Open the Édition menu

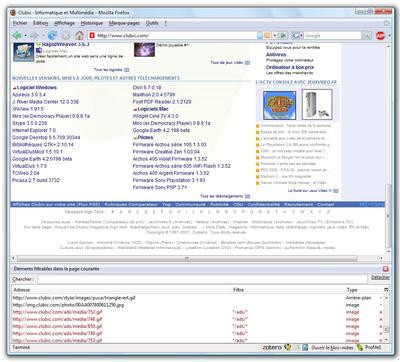[x=41, y=23]
